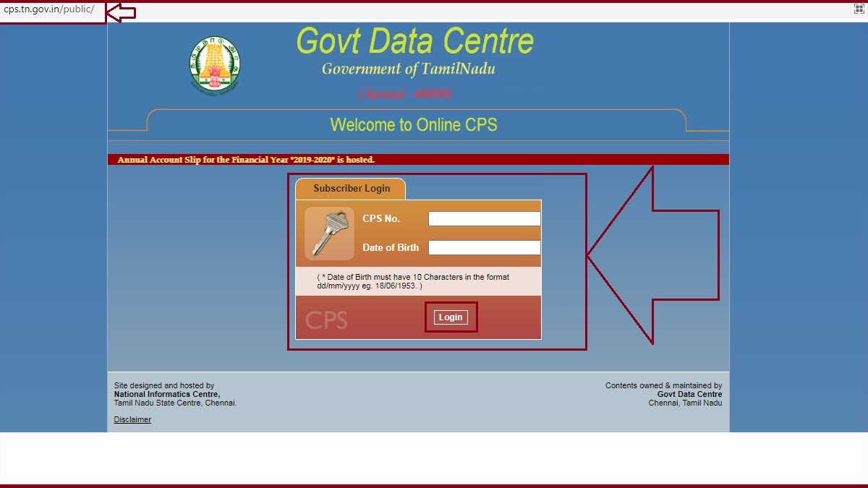Select the Tamil Nadu government emblem logo

213,64
